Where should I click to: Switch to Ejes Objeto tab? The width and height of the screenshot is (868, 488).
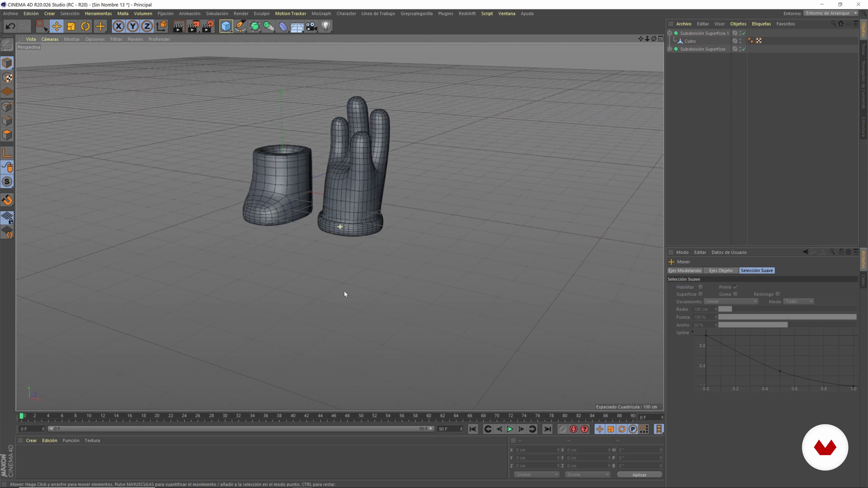(x=720, y=270)
